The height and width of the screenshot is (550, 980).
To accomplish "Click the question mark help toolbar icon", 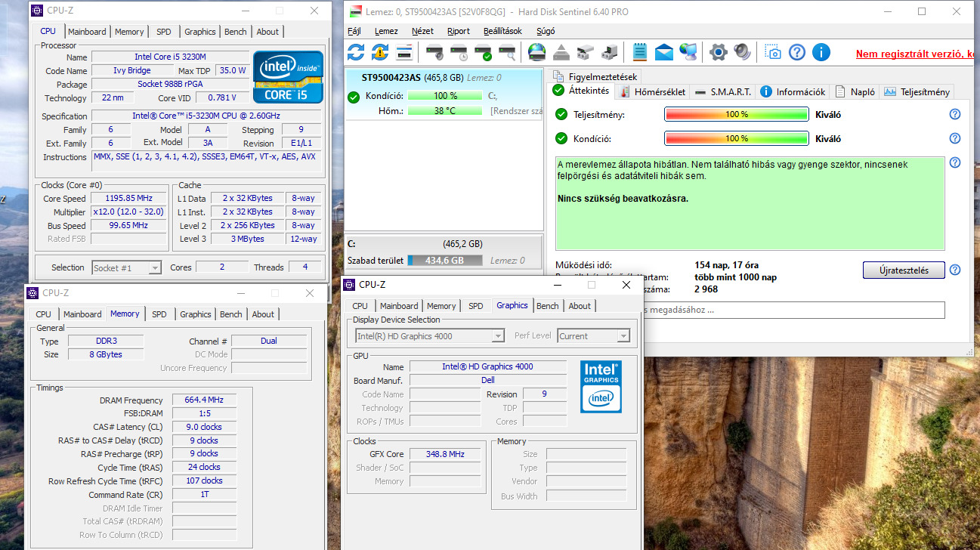I will pos(797,52).
